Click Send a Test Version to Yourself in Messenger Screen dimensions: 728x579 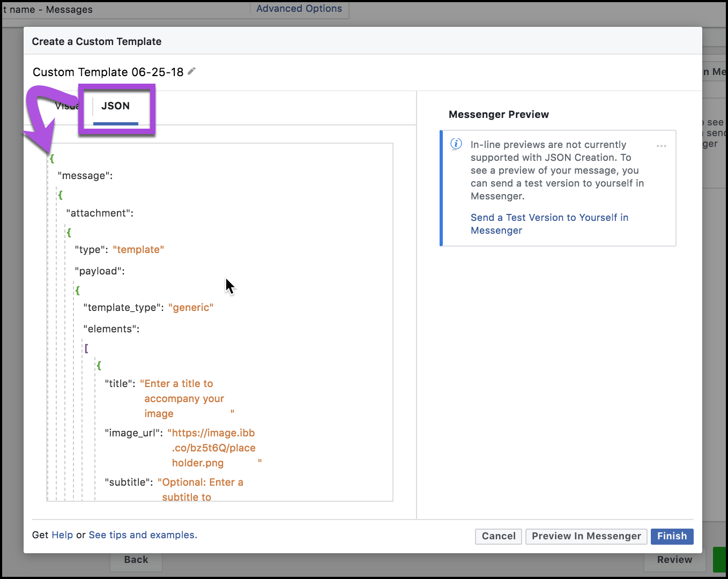(549, 224)
